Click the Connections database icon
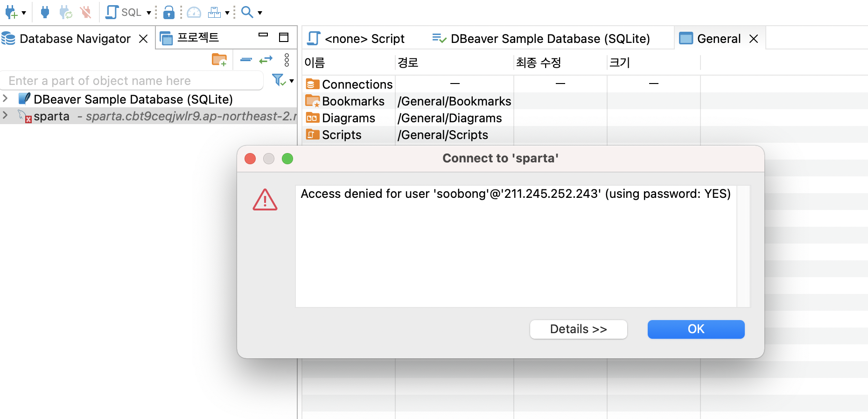This screenshot has width=868, height=419. (313, 84)
